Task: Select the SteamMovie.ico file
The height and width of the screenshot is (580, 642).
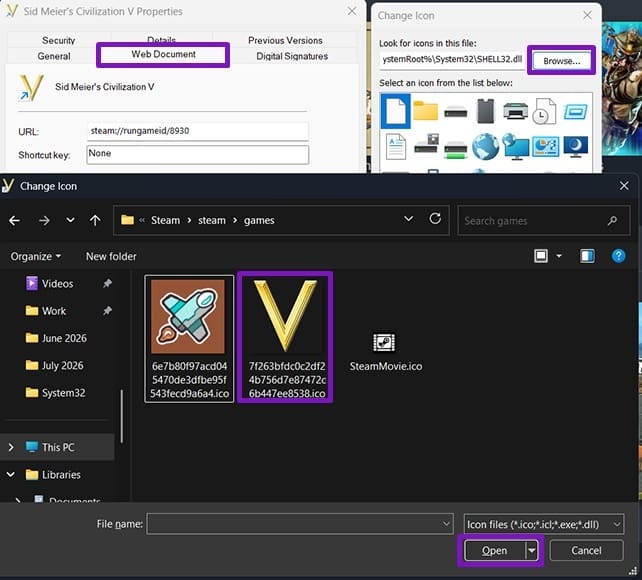Action: (385, 352)
